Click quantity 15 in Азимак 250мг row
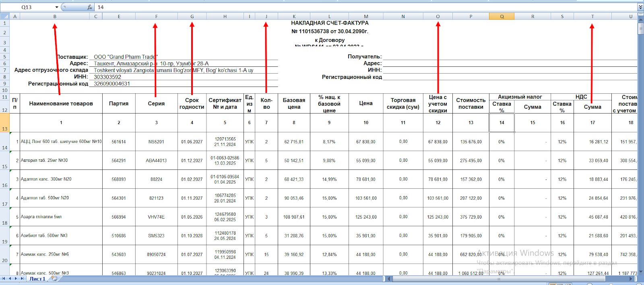This screenshot has height=285, width=644. (266, 254)
